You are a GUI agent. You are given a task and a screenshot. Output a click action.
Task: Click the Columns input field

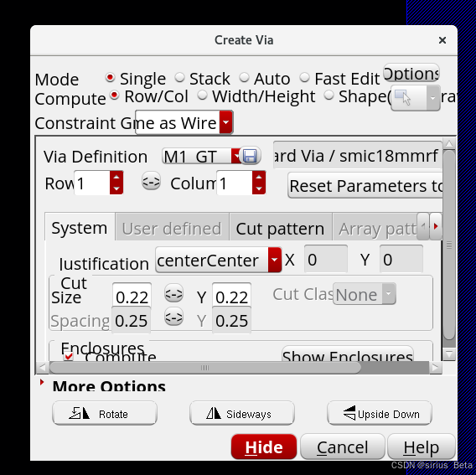tap(235, 183)
